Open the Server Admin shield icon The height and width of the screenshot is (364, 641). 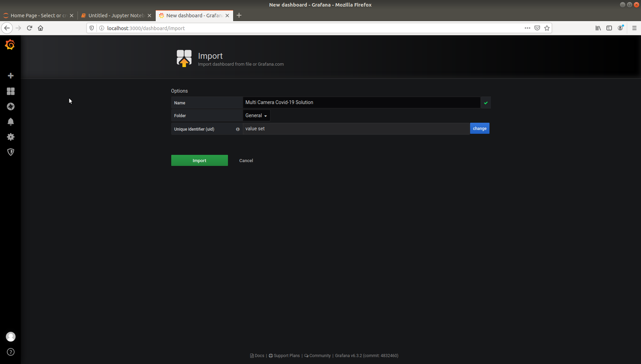[x=11, y=152]
